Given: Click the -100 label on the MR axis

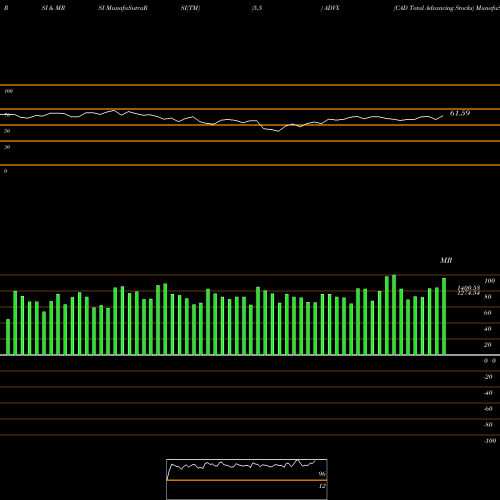Looking at the screenshot, I should [x=490, y=441].
